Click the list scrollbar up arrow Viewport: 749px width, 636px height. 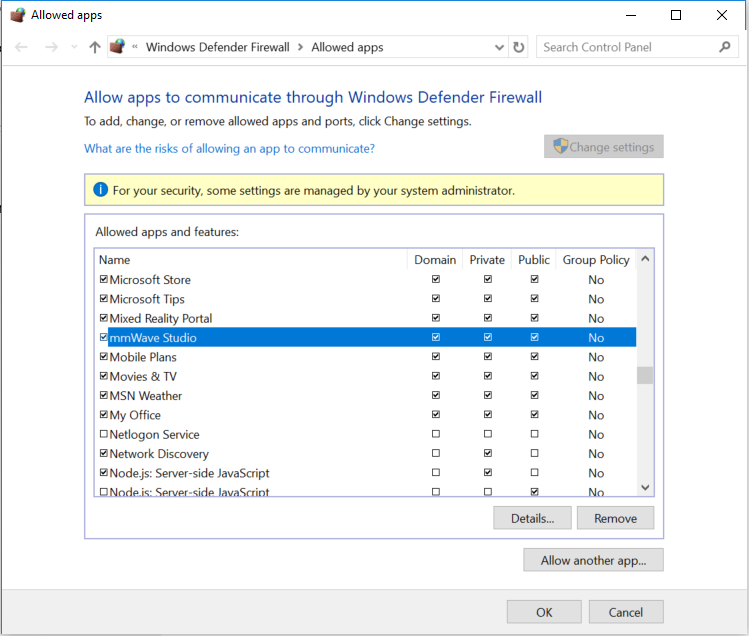click(645, 259)
